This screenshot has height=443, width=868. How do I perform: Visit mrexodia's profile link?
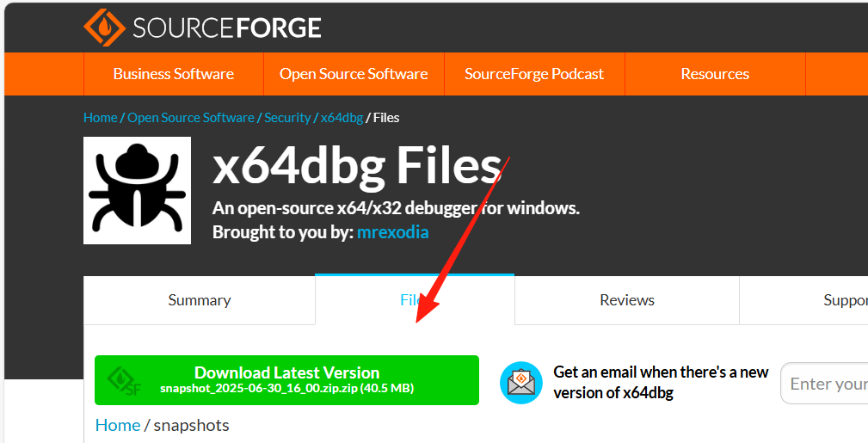click(x=393, y=232)
